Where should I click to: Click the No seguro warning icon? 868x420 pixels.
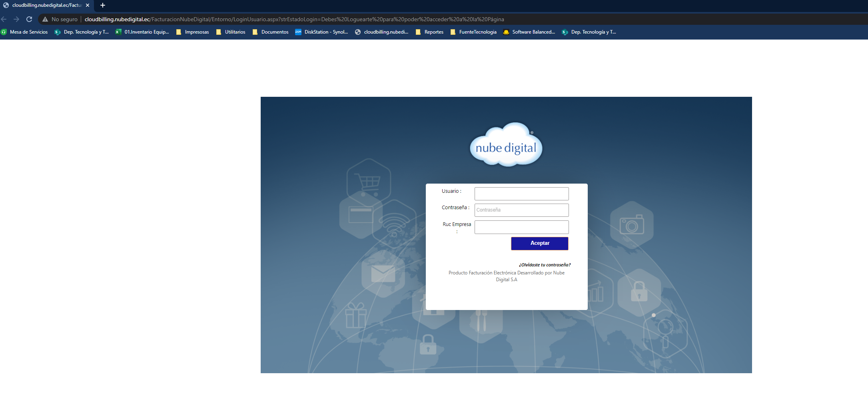pos(45,19)
